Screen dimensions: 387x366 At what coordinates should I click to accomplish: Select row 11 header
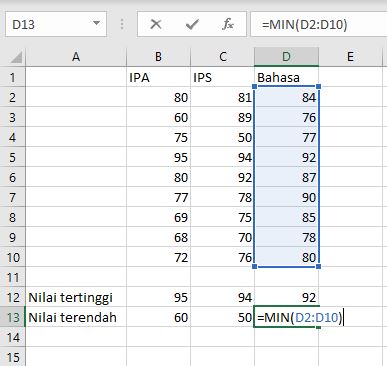13,277
